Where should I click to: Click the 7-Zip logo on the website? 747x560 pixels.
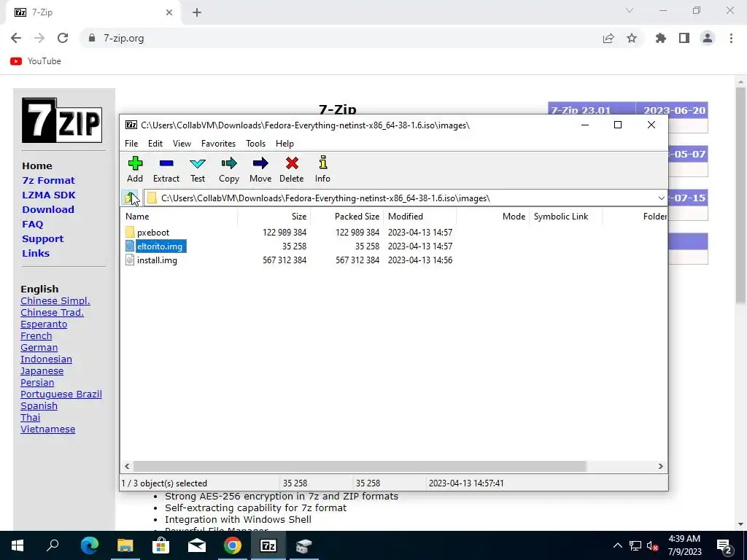[x=62, y=120]
